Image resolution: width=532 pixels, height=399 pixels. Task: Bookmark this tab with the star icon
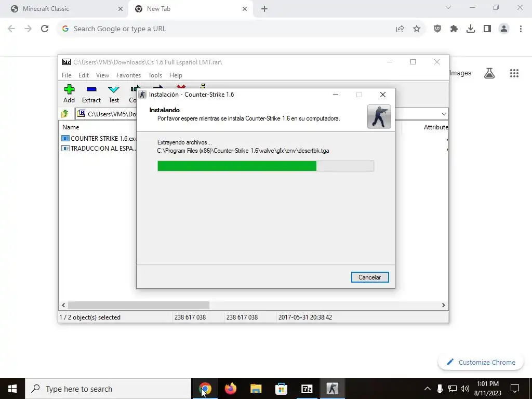coord(417,29)
